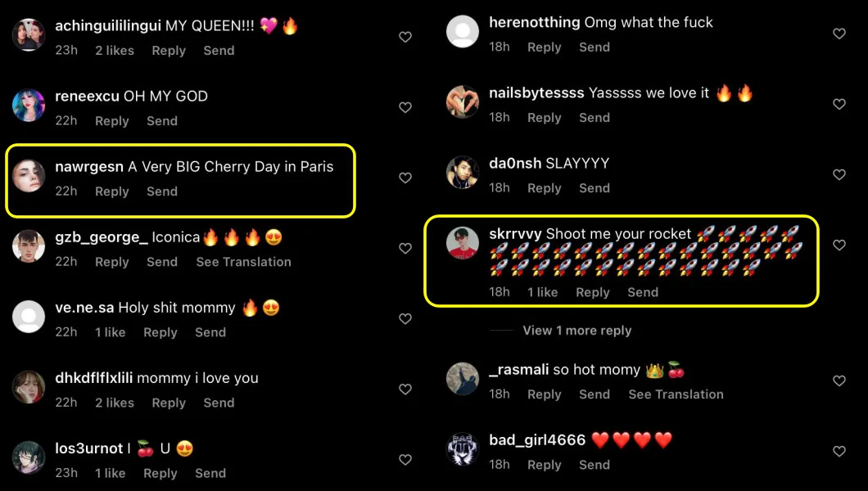Like achinguililingui's MY QUEEN comment heart
The height and width of the screenshot is (491, 868).
point(405,37)
